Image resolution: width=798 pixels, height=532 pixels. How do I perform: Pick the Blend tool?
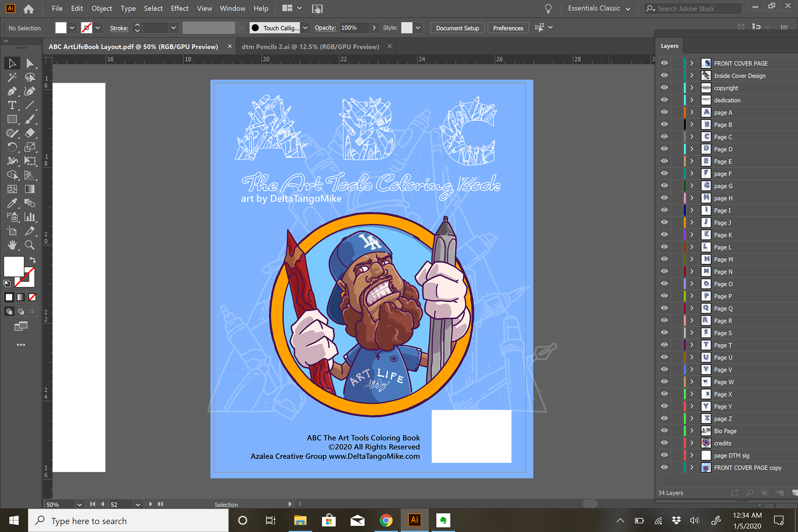pos(30,203)
